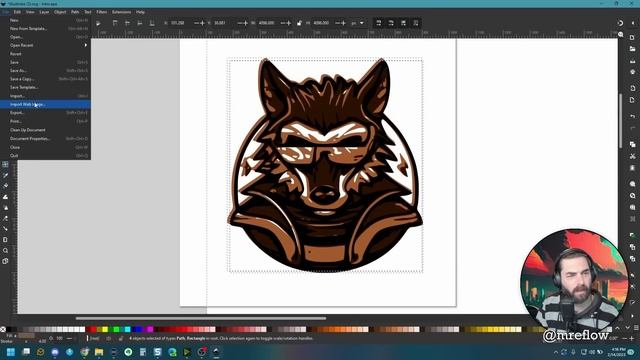Viewport: 640px width, 360px height.
Task: Toggle current layer lock in status bar
Action: [120, 338]
